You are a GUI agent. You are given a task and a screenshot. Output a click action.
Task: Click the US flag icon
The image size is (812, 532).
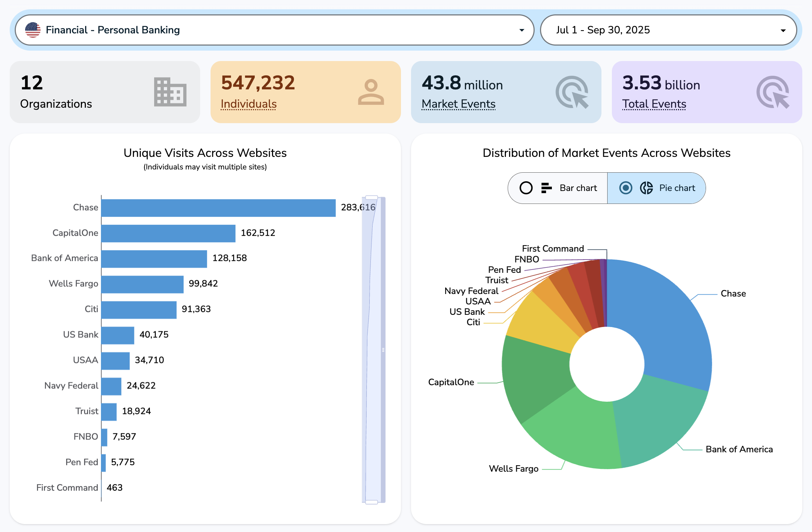[x=33, y=30]
